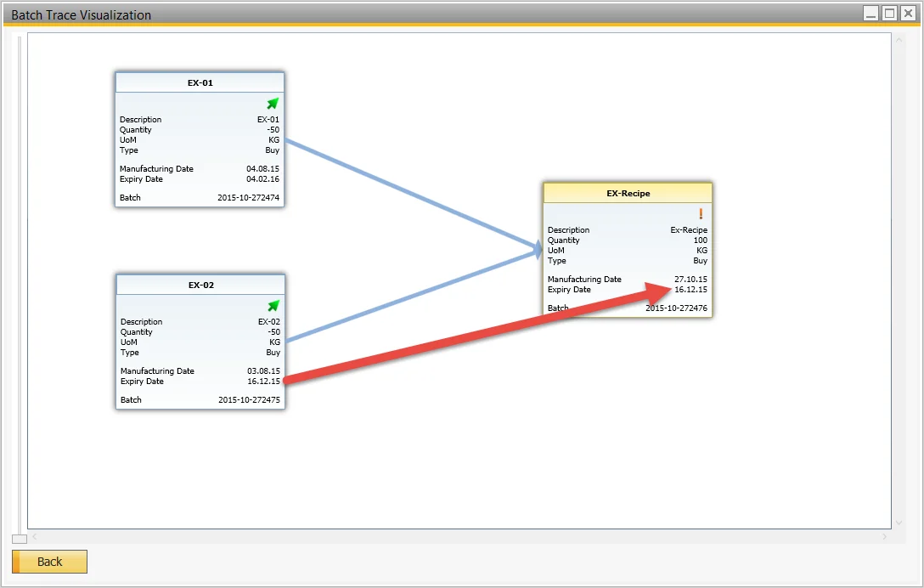Select the EX-01 node header
Screen dimensions: 924x588
point(200,82)
